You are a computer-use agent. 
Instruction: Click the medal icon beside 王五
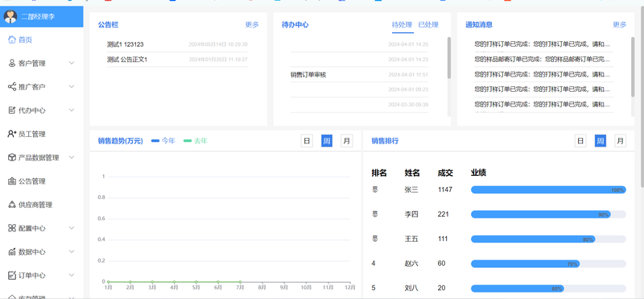point(374,239)
